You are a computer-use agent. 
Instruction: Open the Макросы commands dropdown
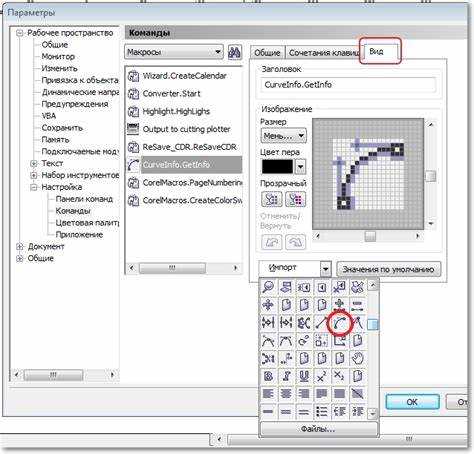pyautogui.click(x=174, y=52)
